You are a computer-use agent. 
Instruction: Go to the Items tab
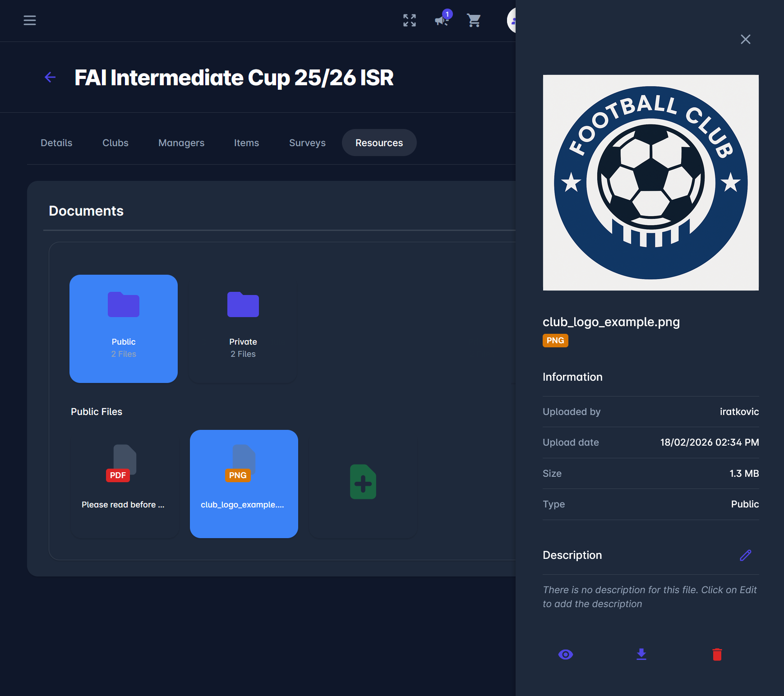pos(246,143)
